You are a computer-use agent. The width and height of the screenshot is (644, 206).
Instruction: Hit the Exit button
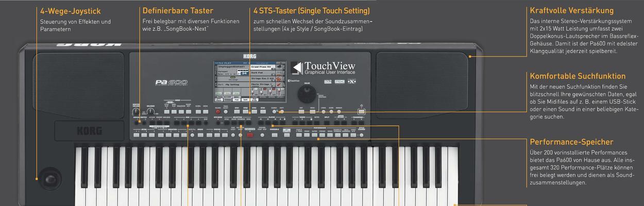(301, 112)
